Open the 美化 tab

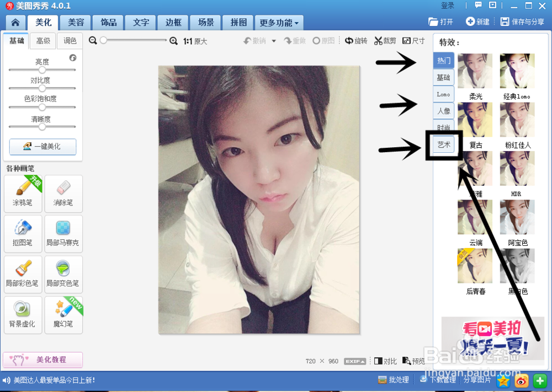43,23
